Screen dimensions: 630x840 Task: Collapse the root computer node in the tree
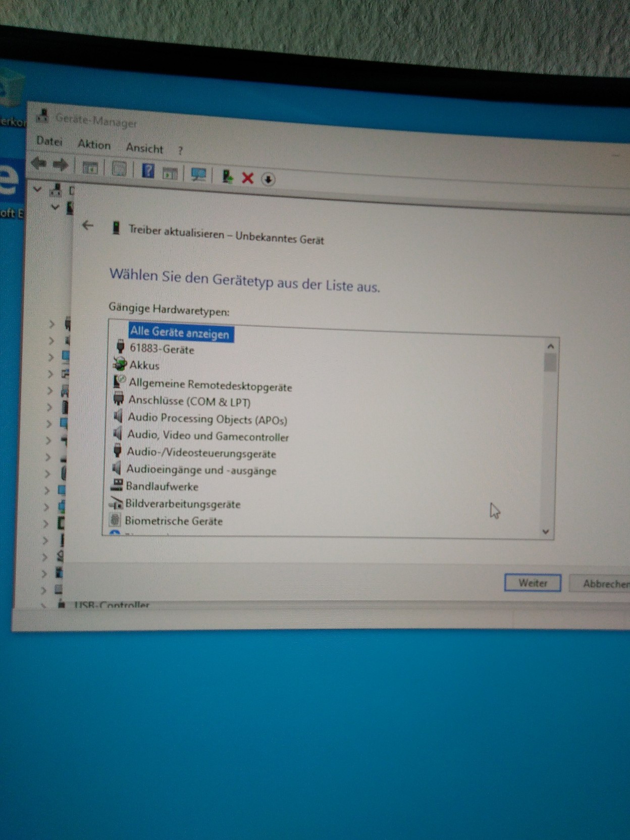point(37,189)
